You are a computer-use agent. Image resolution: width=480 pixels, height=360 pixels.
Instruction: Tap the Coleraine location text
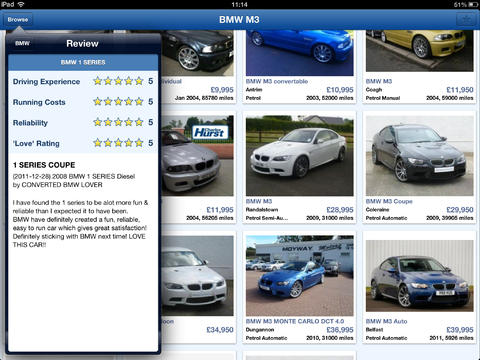pos(377,210)
